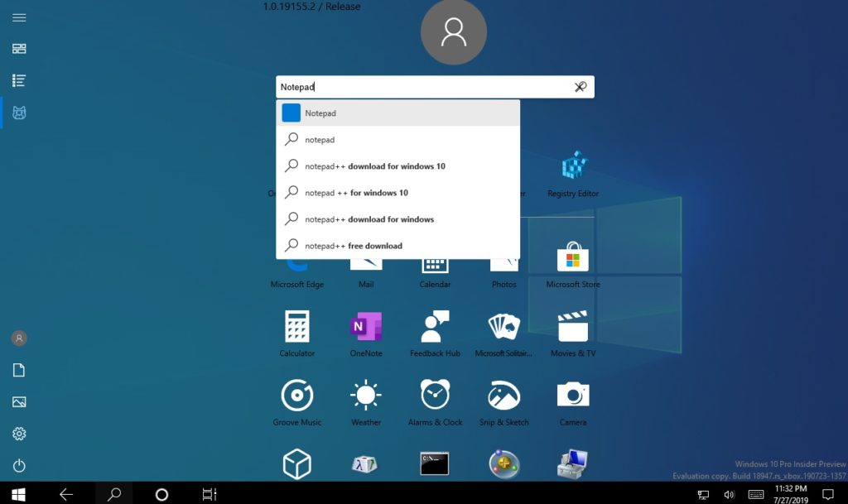Activate the Cortana circle button

161,493
